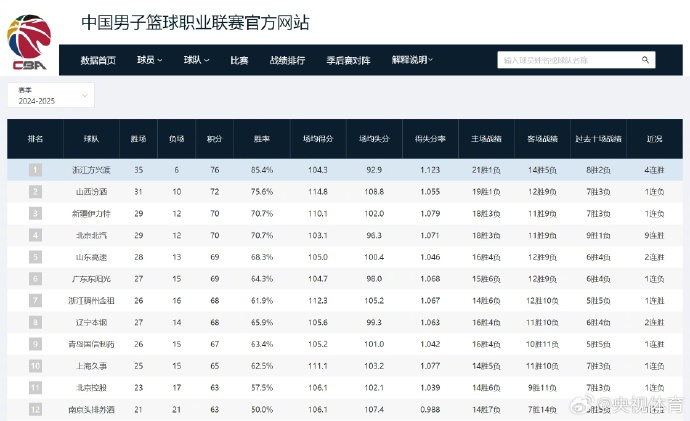Expand the 球员 menu dropdown
The height and width of the screenshot is (421, 690).
coord(150,60)
